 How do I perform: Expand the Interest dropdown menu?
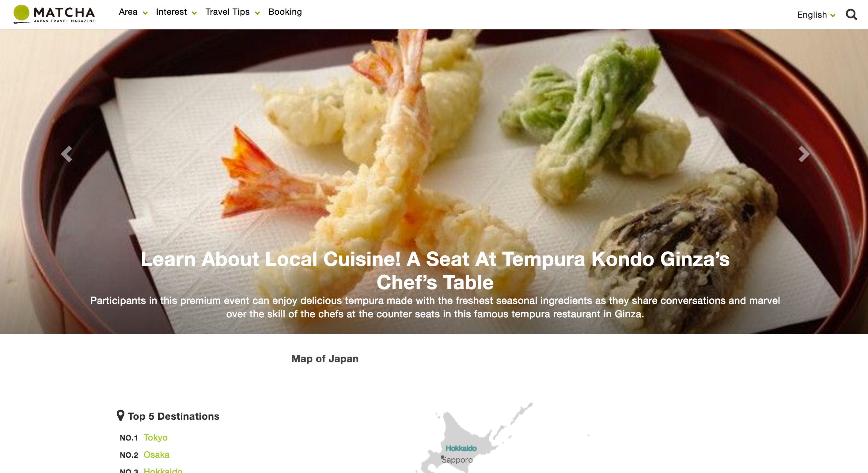coord(176,12)
